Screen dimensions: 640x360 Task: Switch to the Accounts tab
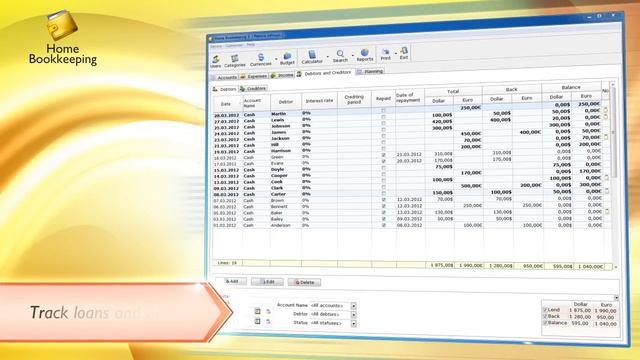224,77
